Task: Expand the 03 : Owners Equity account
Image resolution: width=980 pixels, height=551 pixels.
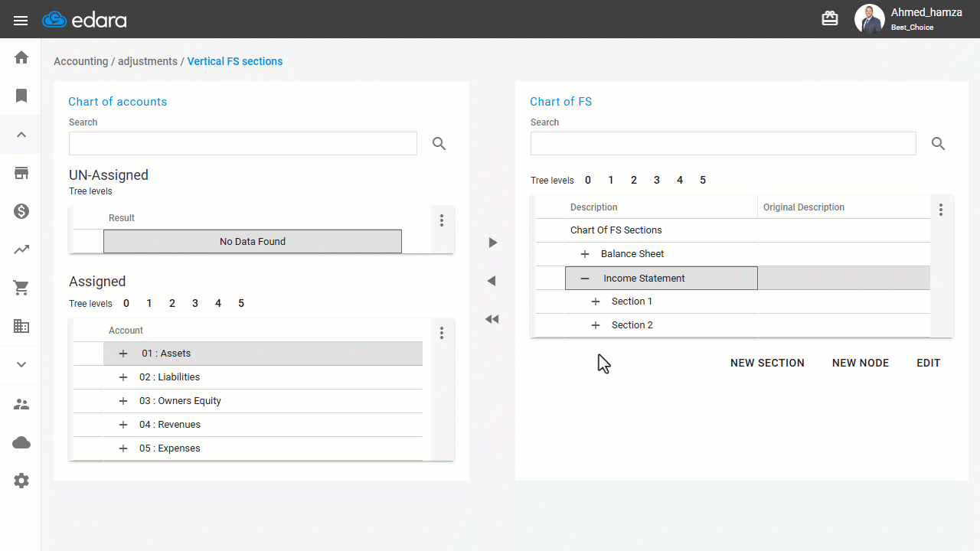Action: click(123, 401)
